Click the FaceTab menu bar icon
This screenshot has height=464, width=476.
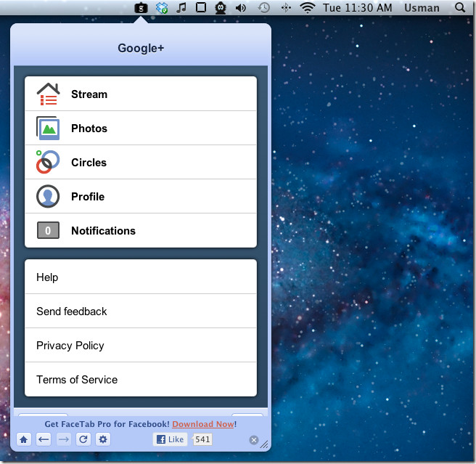(141, 8)
